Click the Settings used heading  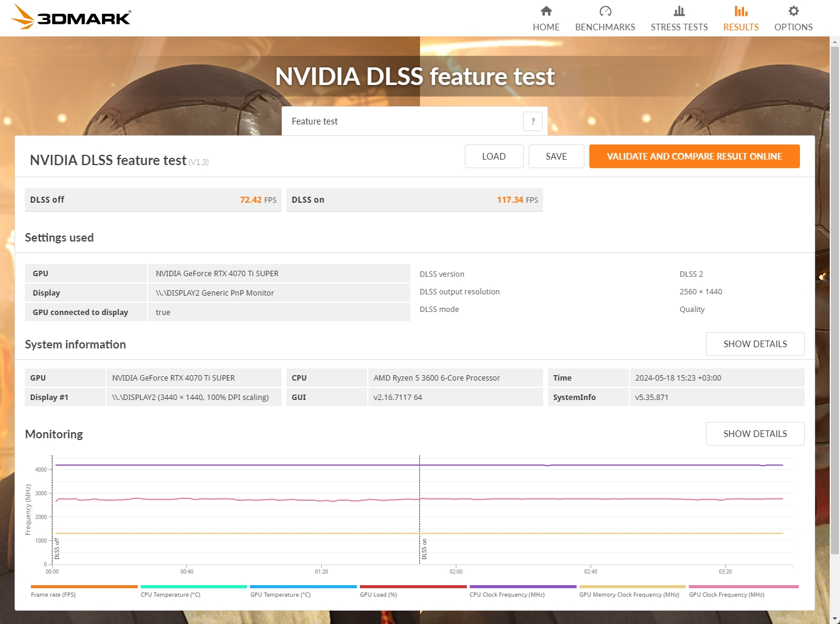point(59,238)
